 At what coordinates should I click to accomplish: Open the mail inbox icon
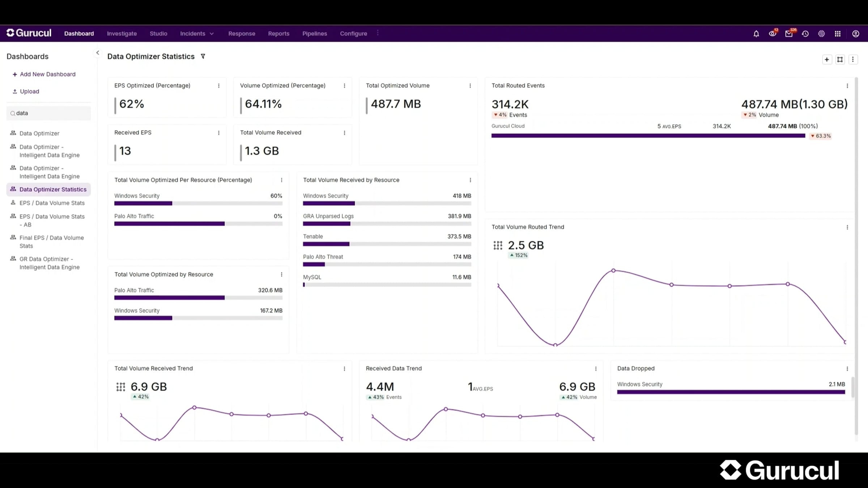coord(789,34)
